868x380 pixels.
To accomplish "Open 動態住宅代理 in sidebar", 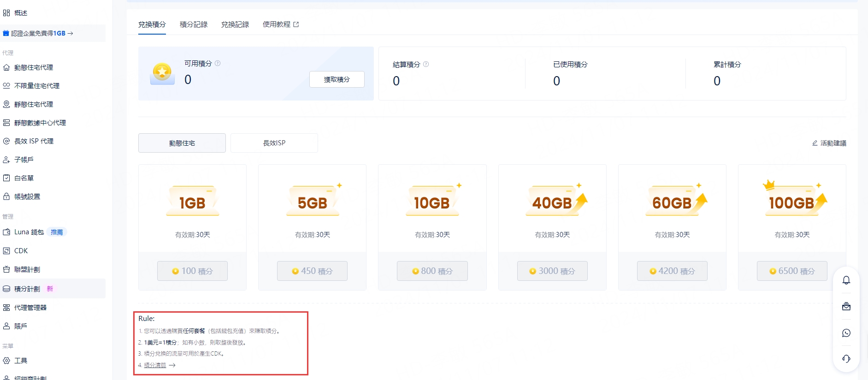I will 34,67.
